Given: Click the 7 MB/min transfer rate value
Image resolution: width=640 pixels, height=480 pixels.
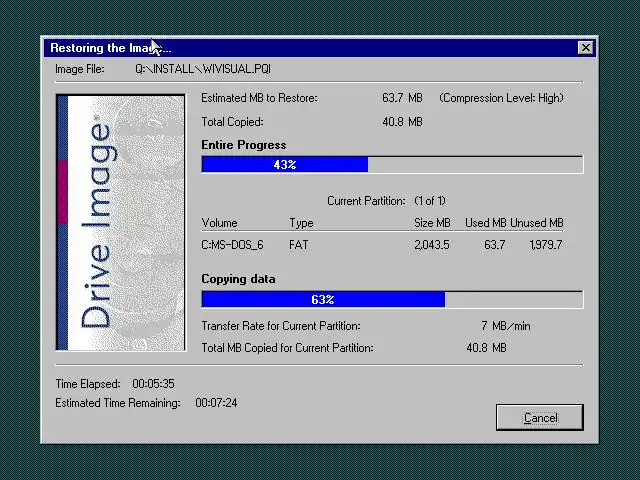Looking at the screenshot, I should (x=506, y=326).
